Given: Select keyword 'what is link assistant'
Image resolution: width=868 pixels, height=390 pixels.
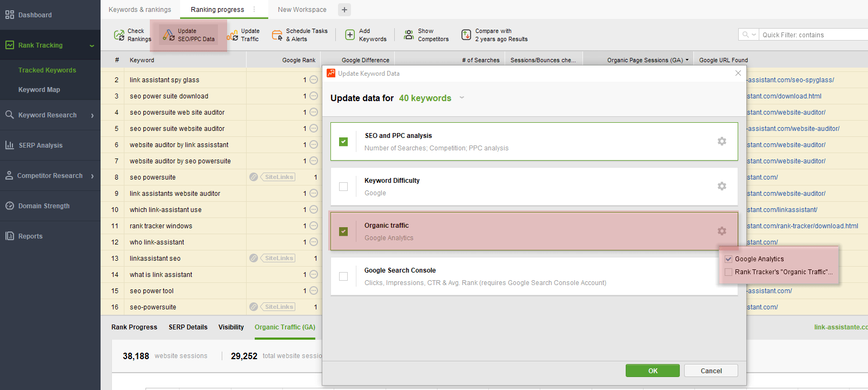Looking at the screenshot, I should tap(161, 275).
